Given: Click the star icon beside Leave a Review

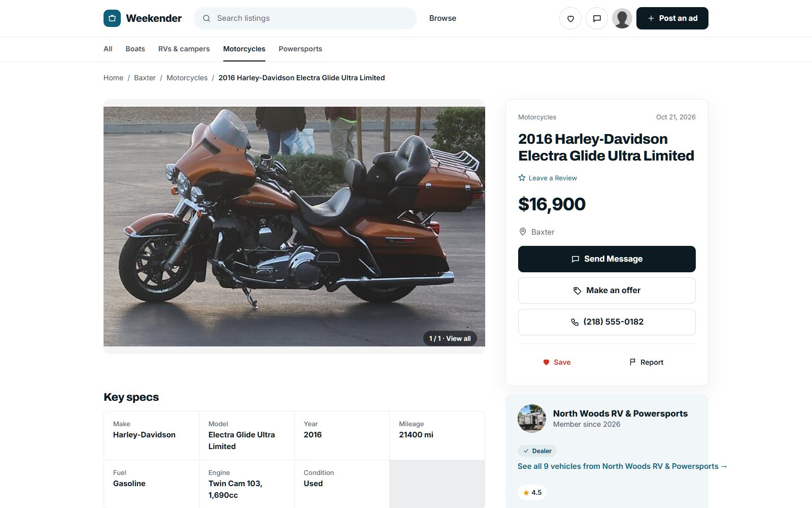Looking at the screenshot, I should pyautogui.click(x=522, y=178).
